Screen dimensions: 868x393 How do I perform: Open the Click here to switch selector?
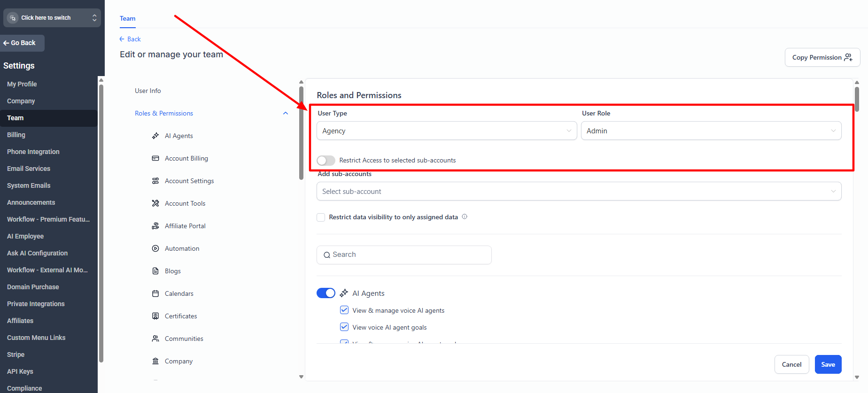[x=52, y=18]
